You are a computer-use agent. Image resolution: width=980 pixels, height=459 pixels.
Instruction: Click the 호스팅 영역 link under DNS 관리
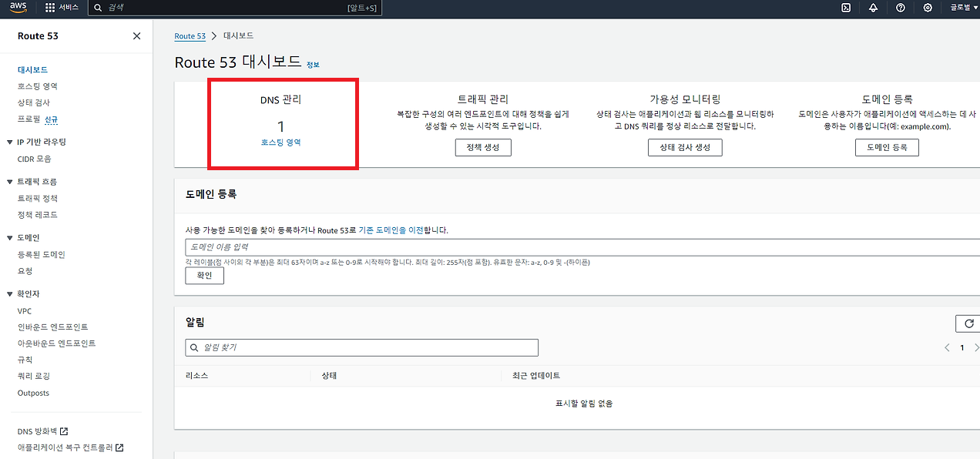[281, 142]
